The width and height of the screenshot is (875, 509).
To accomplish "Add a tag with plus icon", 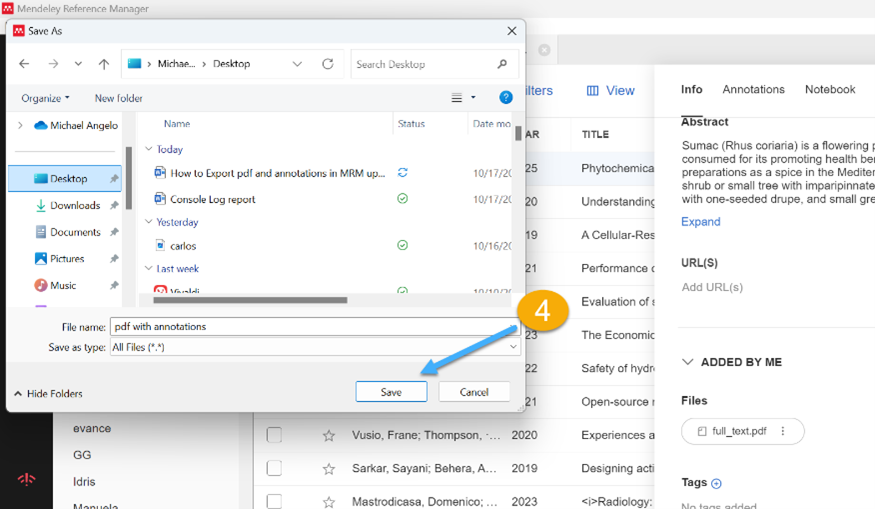I will click(x=717, y=483).
